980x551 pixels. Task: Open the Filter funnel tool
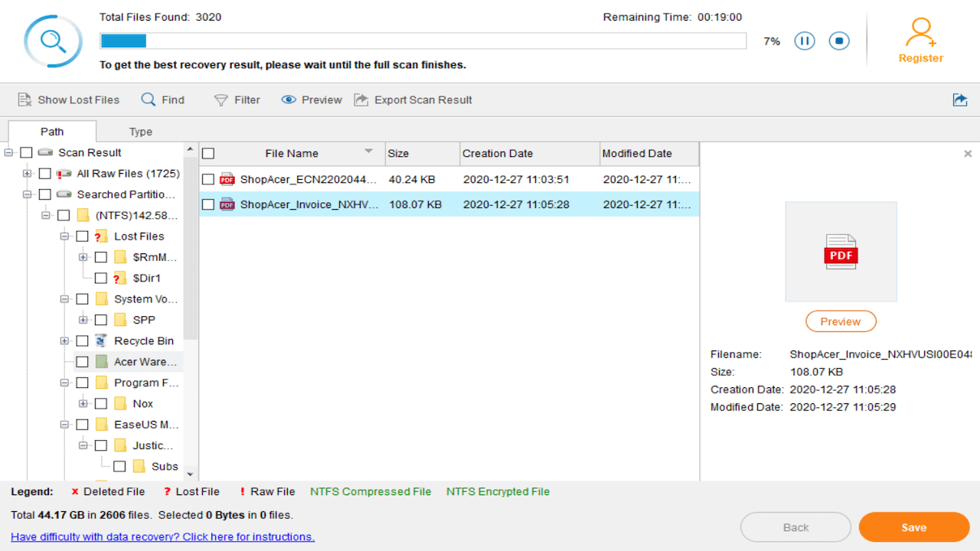[221, 100]
